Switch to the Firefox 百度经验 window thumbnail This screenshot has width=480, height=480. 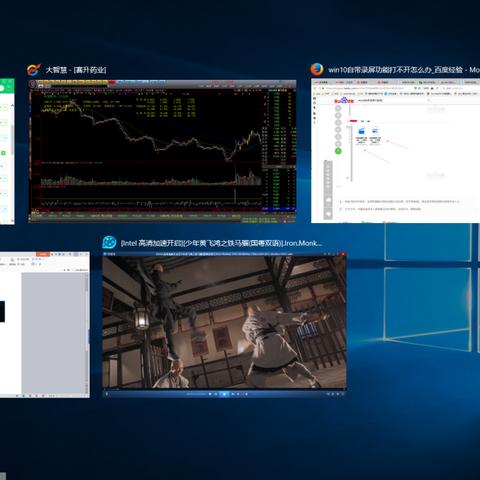[395, 151]
